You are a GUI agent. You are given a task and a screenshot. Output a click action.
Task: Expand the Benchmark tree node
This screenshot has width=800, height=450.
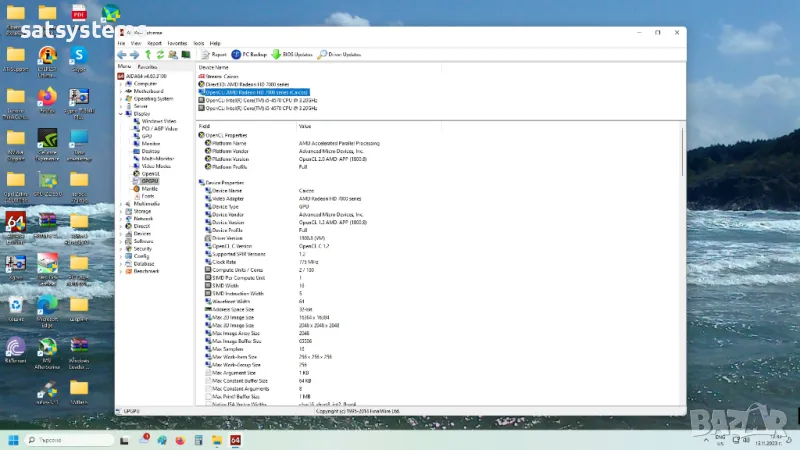tap(120, 271)
